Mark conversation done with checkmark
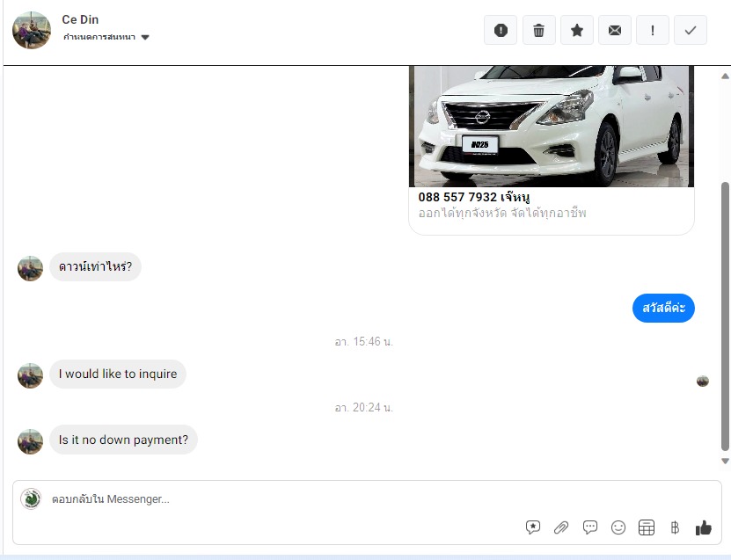Screen dimensions: 731x560 point(690,30)
